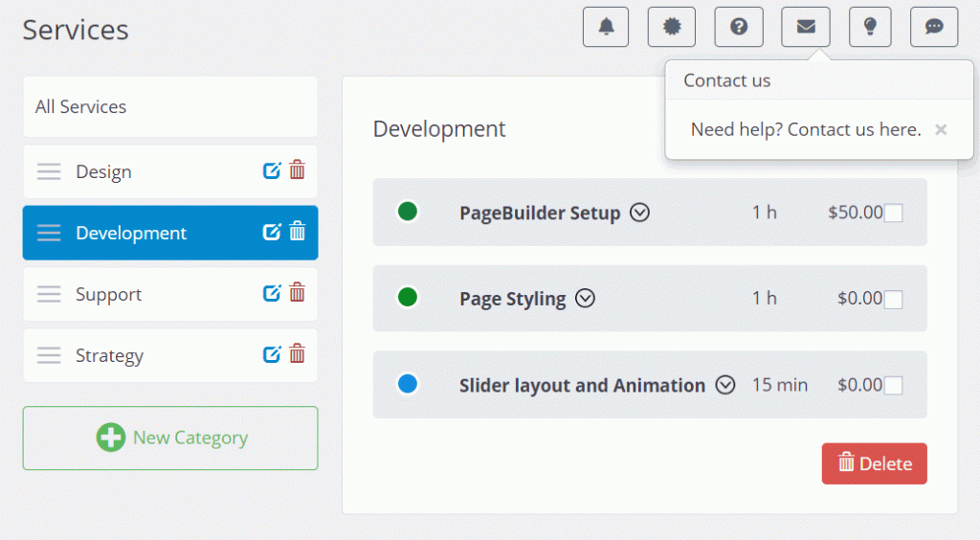Click the lightbulb suggestions icon
The image size is (980, 540).
point(870,27)
